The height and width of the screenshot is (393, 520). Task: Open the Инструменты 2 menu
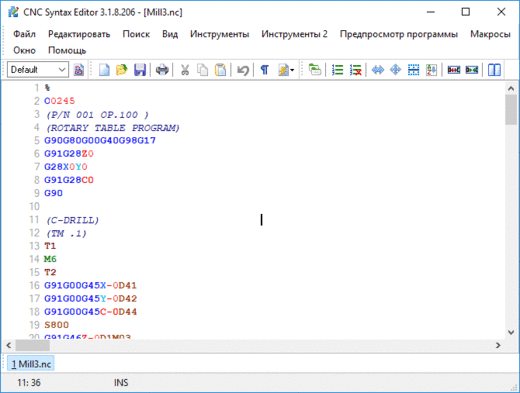294,34
